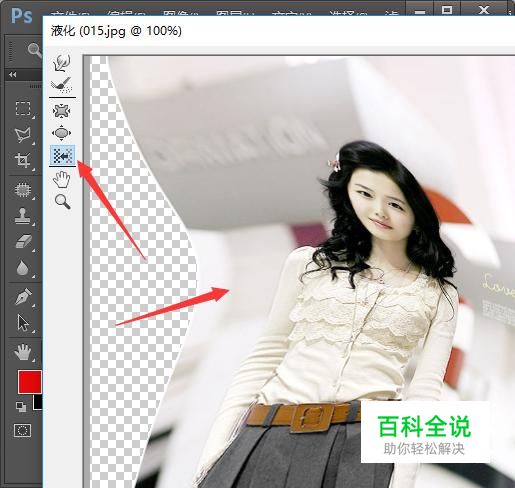Select the Crop tool in Photoshop toolbar
This screenshot has height=488, width=515.
pyautogui.click(x=23, y=160)
